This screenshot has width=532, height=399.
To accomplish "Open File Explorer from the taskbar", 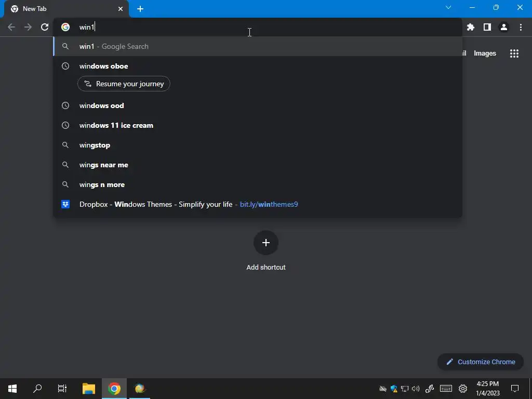I will (89, 389).
